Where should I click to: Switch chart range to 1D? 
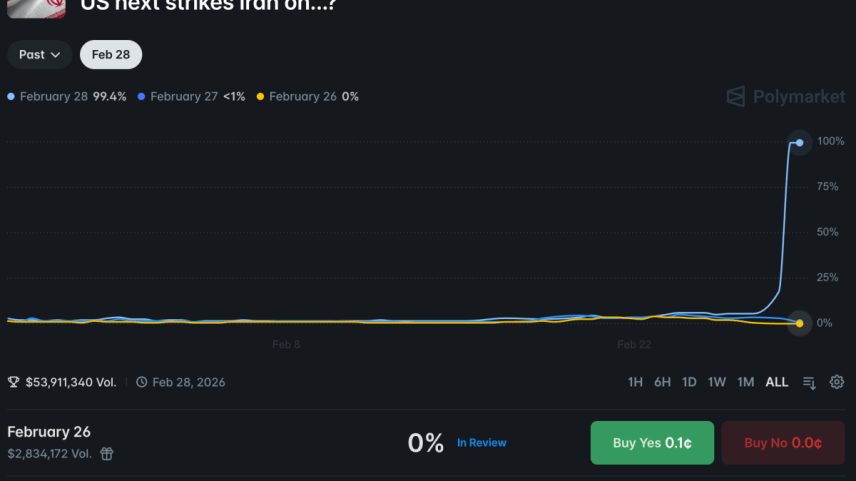point(689,382)
